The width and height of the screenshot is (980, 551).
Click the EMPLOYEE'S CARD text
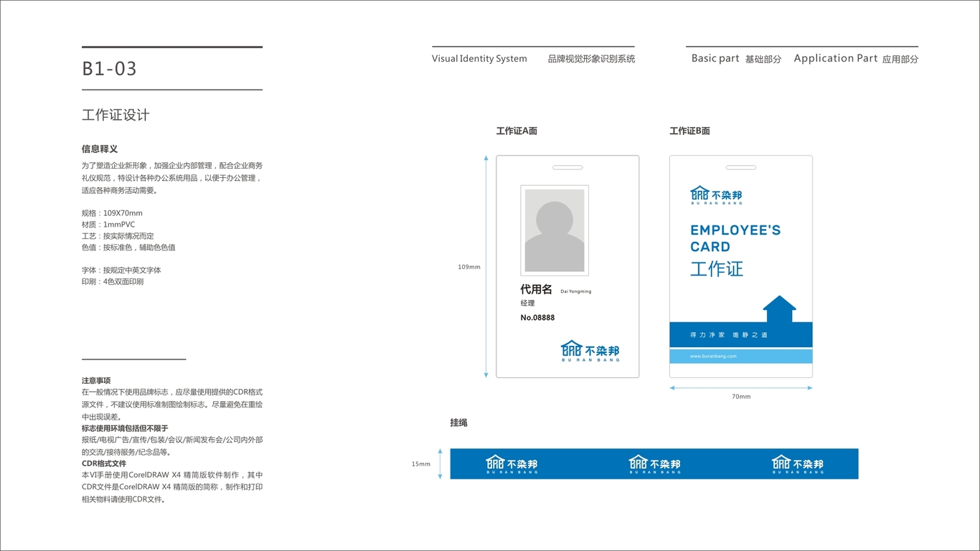735,238
